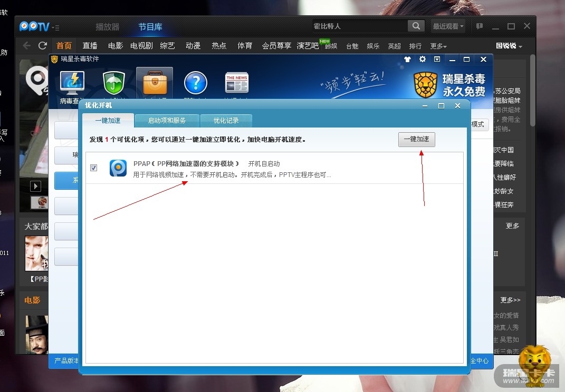Select 电视剧 in PPTV navigation
The height and width of the screenshot is (392, 565).
pyautogui.click(x=141, y=46)
